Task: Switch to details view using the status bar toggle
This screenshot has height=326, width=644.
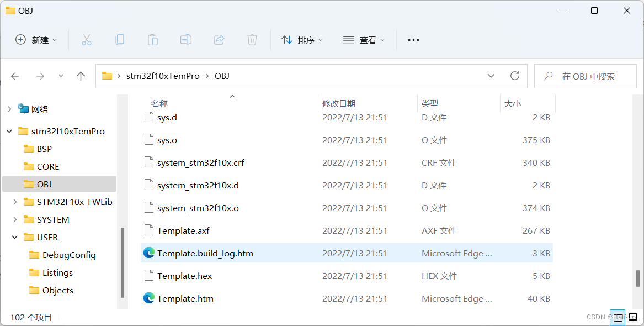Action: tap(618, 317)
